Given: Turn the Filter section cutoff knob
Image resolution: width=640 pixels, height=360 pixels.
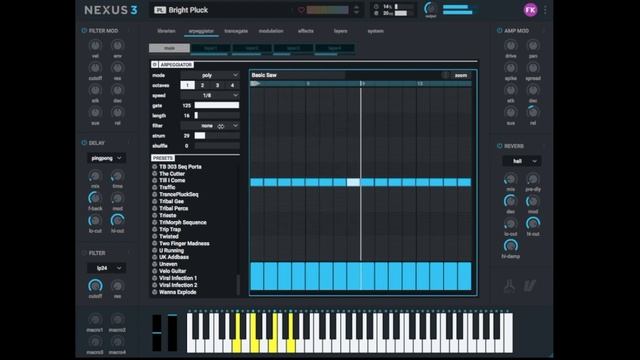Looking at the screenshot, I should 95,286.
